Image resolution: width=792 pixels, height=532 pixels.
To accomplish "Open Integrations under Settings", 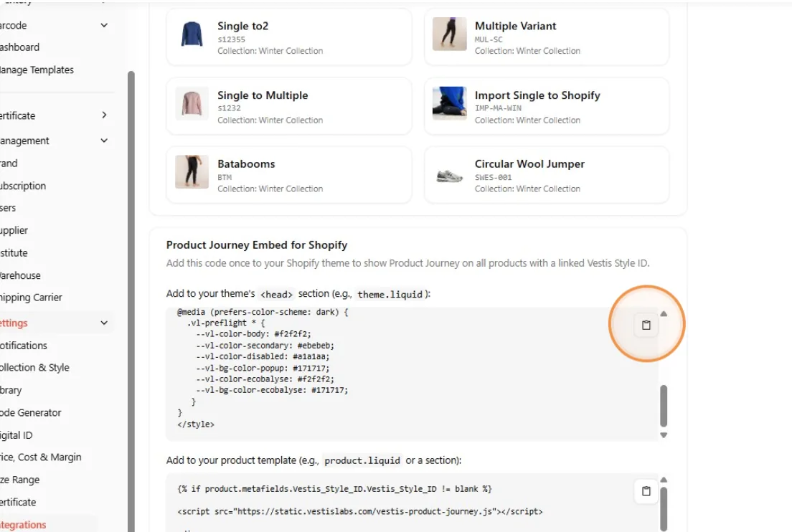I will 23,524.
